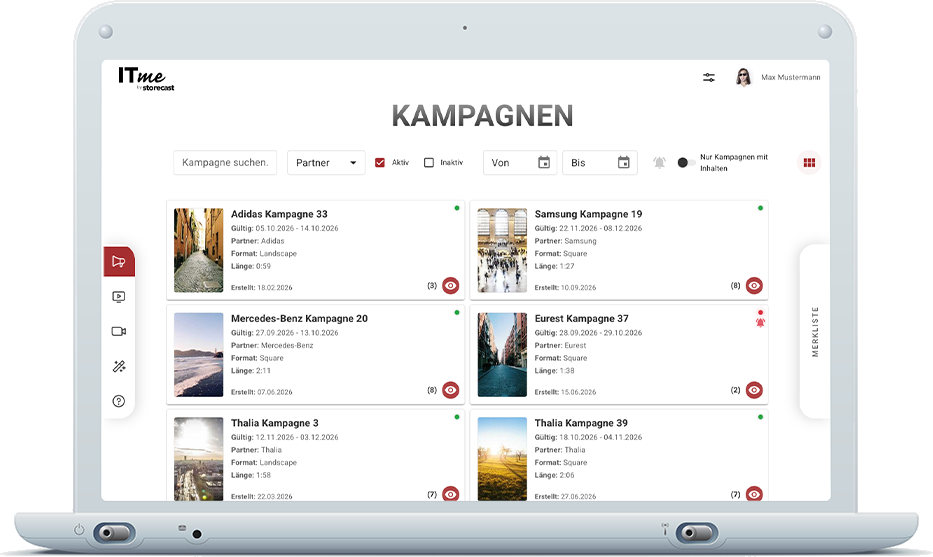Open the help question mark icon
This screenshot has height=557, width=933.
pos(119,401)
